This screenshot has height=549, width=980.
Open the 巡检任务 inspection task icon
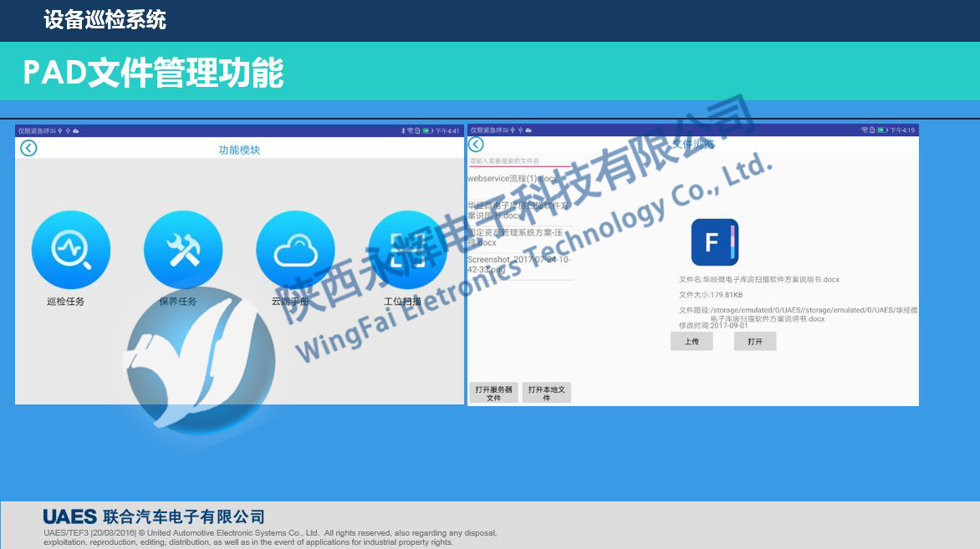[71, 250]
